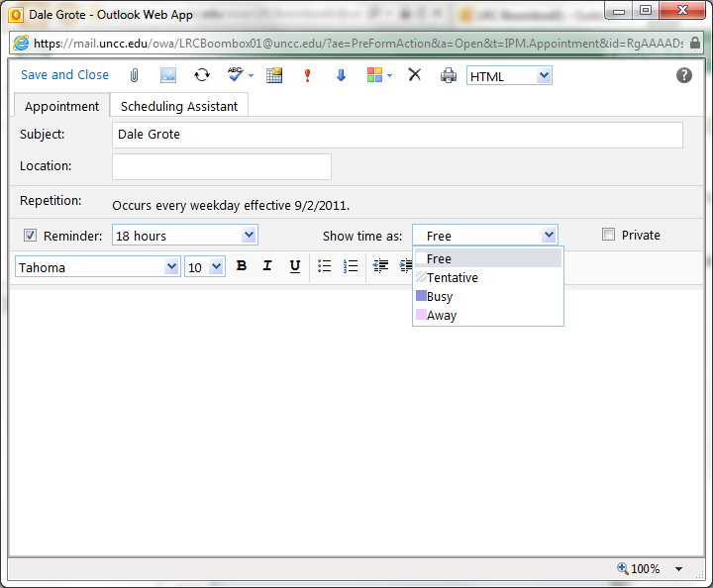Delete the appointment with the X icon
713x588 pixels.
pos(415,75)
